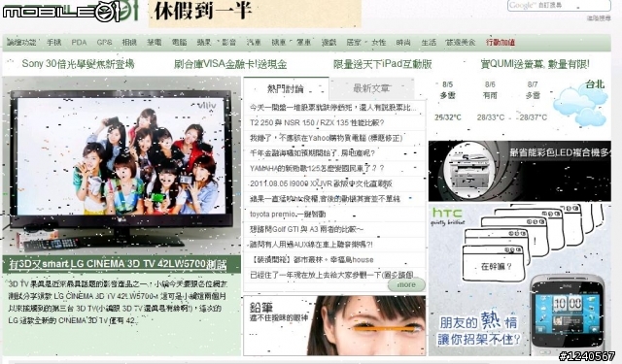Open the 女性 category
The image size is (622, 364).
379,42
